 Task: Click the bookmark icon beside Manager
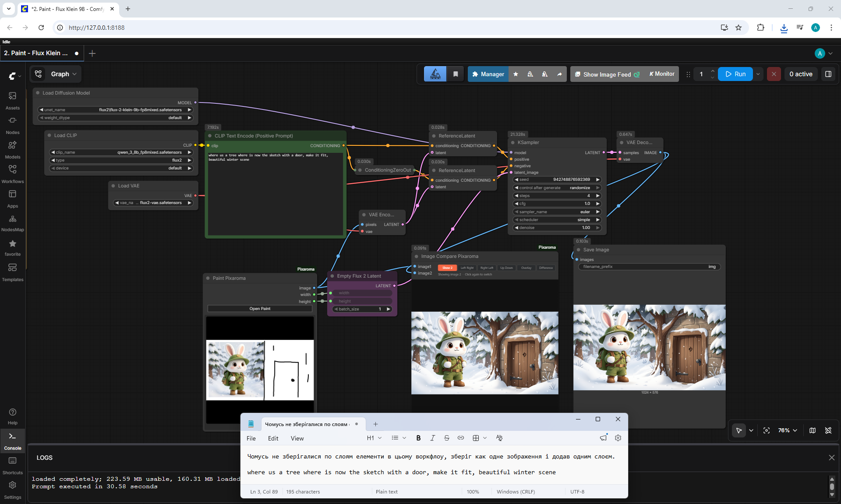(x=456, y=74)
